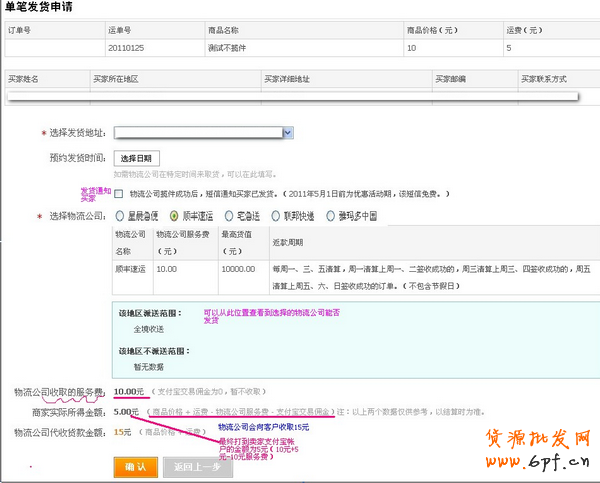Click the 全境收送 text
This screenshot has height=483, width=600.
coord(148,329)
